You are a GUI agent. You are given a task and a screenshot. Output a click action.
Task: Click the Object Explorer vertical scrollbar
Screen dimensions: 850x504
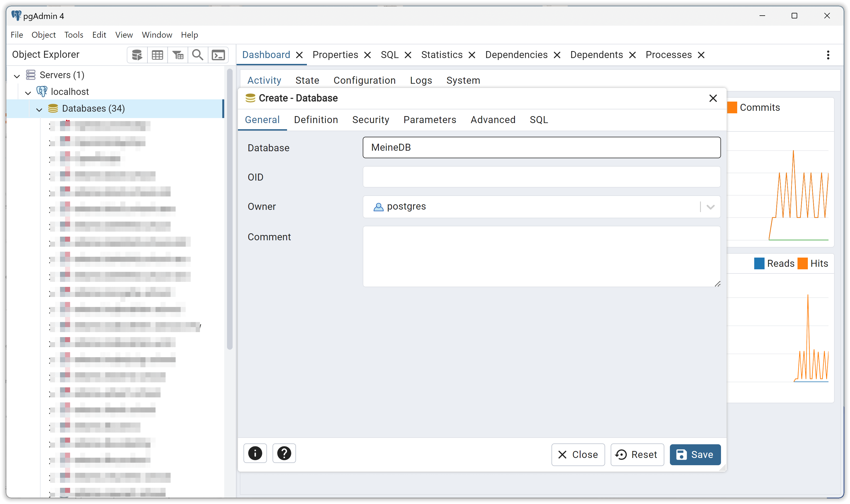point(230,209)
